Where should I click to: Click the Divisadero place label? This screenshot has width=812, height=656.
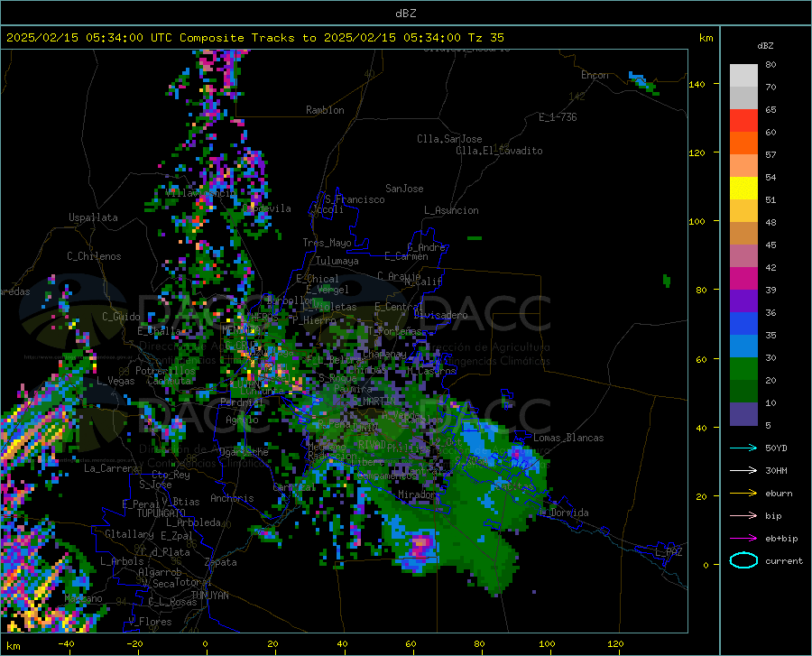440,315
